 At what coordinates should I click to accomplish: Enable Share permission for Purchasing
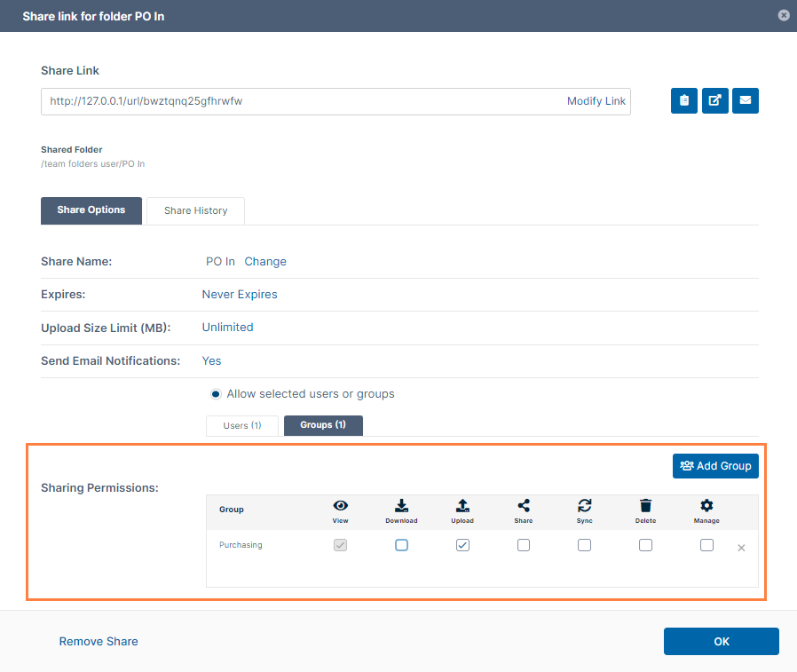(x=524, y=545)
